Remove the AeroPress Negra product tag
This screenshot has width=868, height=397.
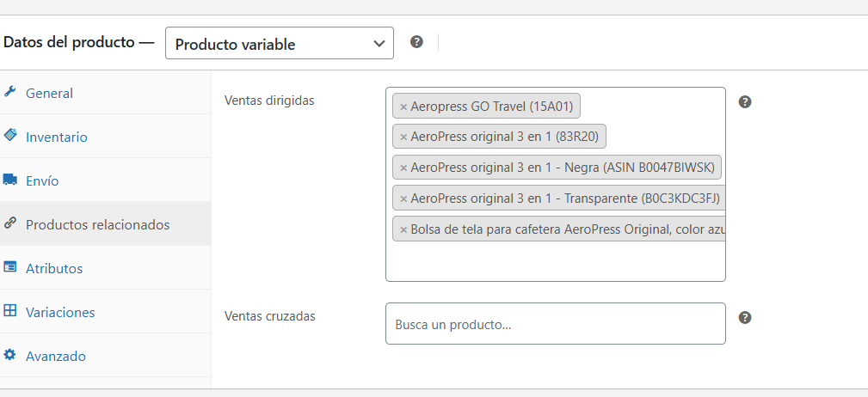(x=403, y=168)
